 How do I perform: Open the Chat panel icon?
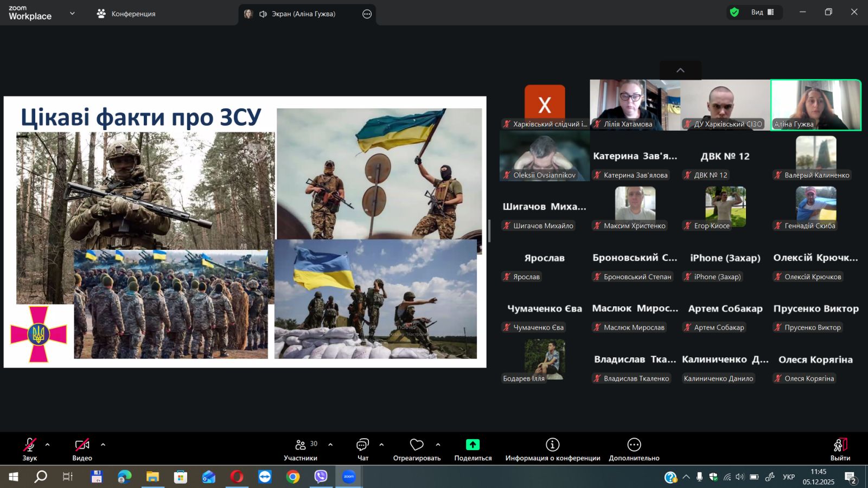tap(362, 445)
